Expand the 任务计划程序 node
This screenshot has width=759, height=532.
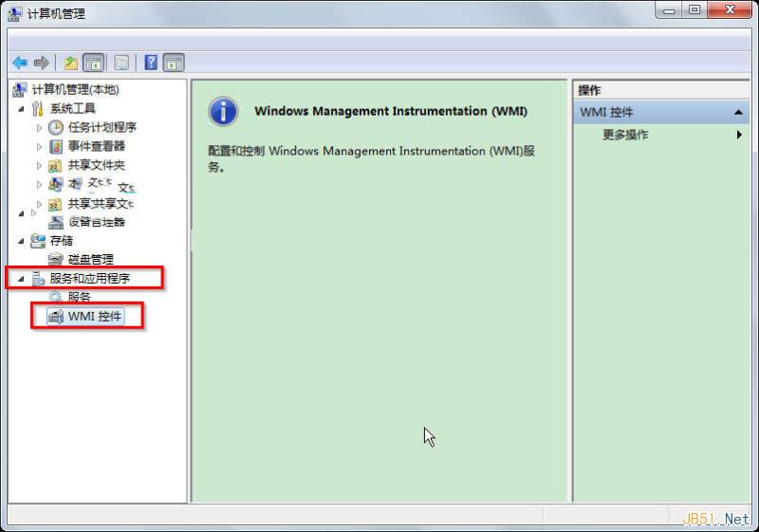(x=39, y=128)
